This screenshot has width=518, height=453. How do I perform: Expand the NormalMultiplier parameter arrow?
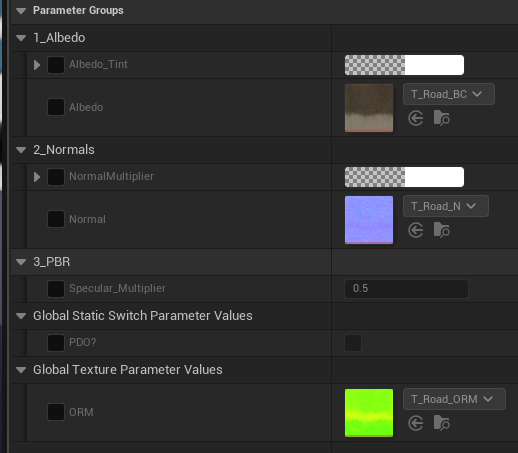pyautogui.click(x=37, y=177)
